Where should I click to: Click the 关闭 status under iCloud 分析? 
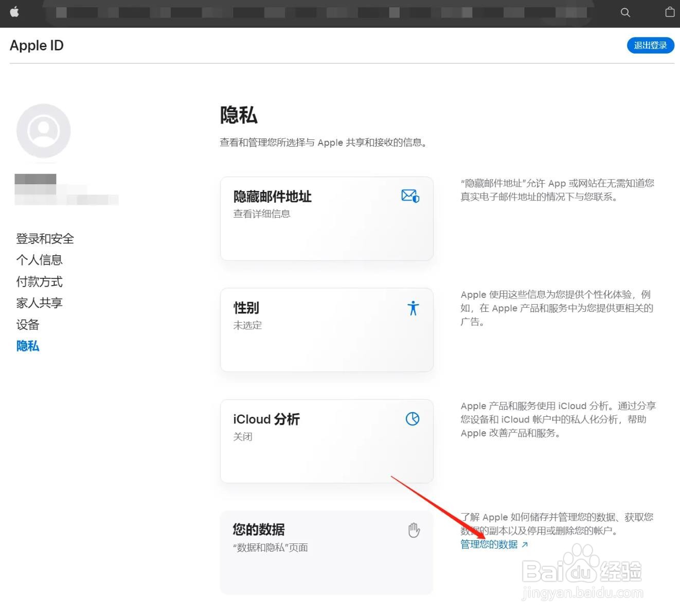(x=243, y=436)
